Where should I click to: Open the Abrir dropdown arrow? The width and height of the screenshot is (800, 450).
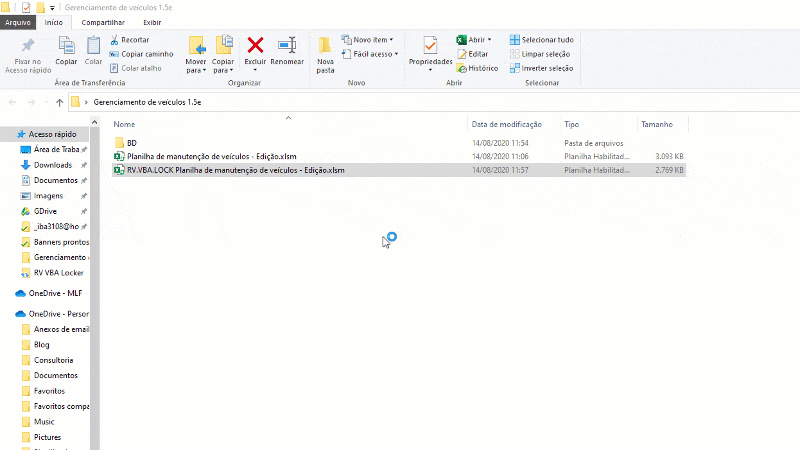pos(489,40)
